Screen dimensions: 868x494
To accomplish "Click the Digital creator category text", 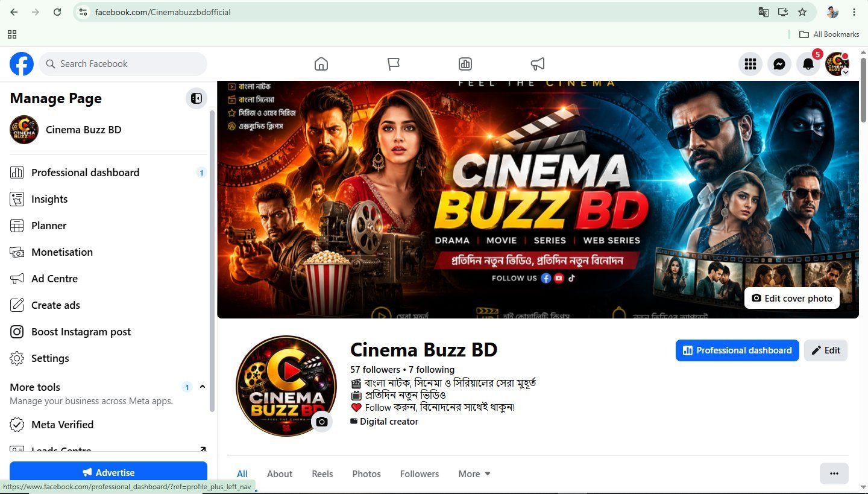I will pyautogui.click(x=389, y=422).
